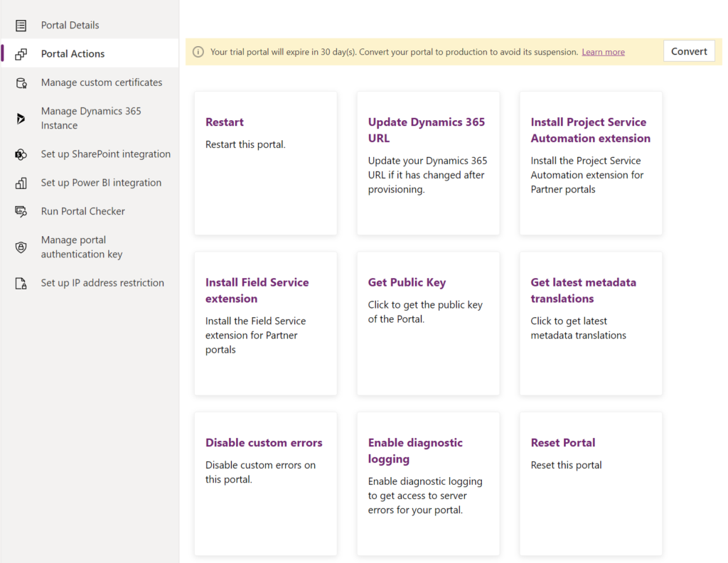
Task: Open the Update Dynamics 365 URL card
Action: 428,163
